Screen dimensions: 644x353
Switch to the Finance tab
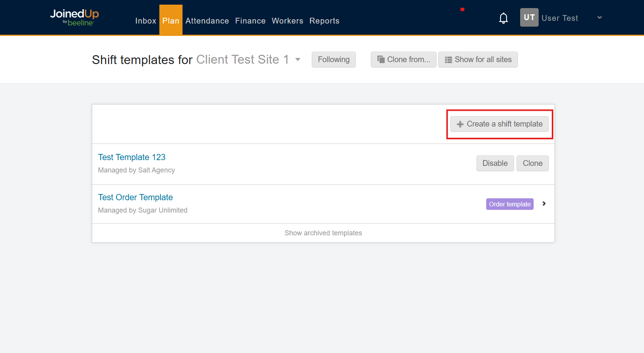point(250,21)
